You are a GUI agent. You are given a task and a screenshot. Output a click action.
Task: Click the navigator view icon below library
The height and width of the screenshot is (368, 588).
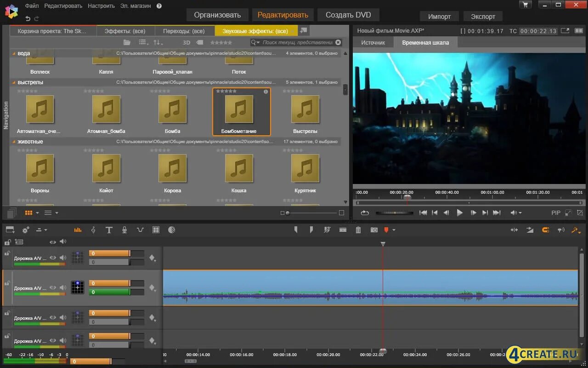(12, 213)
